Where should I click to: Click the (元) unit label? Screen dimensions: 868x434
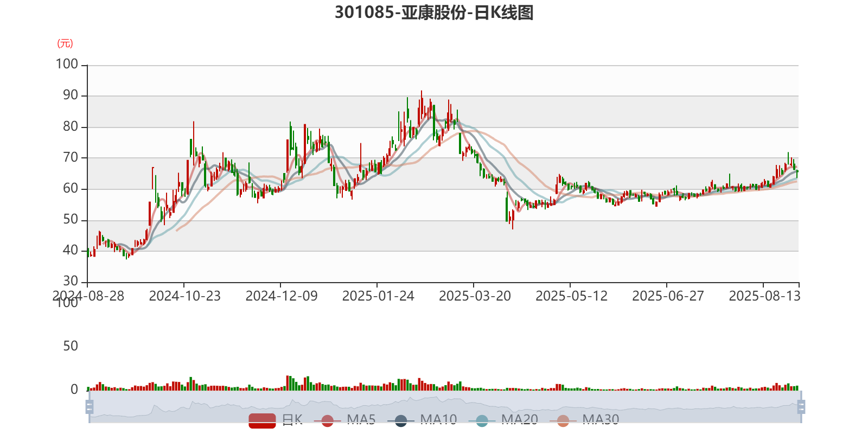point(65,43)
